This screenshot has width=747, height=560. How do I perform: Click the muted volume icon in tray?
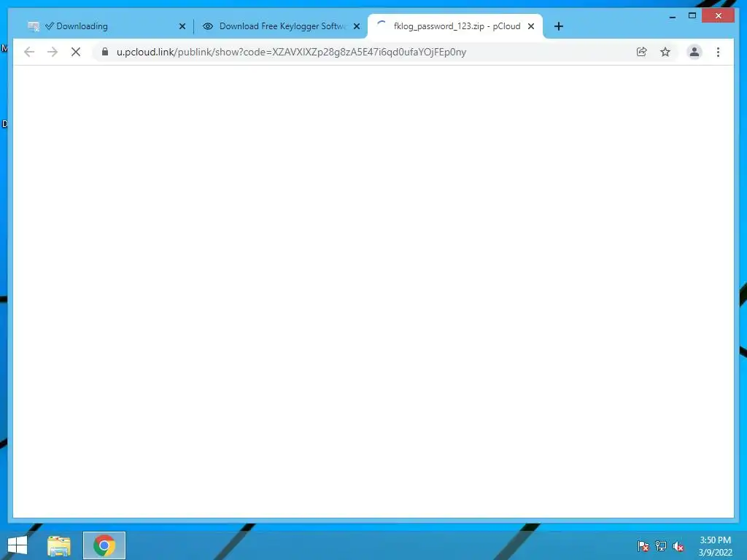[678, 546]
